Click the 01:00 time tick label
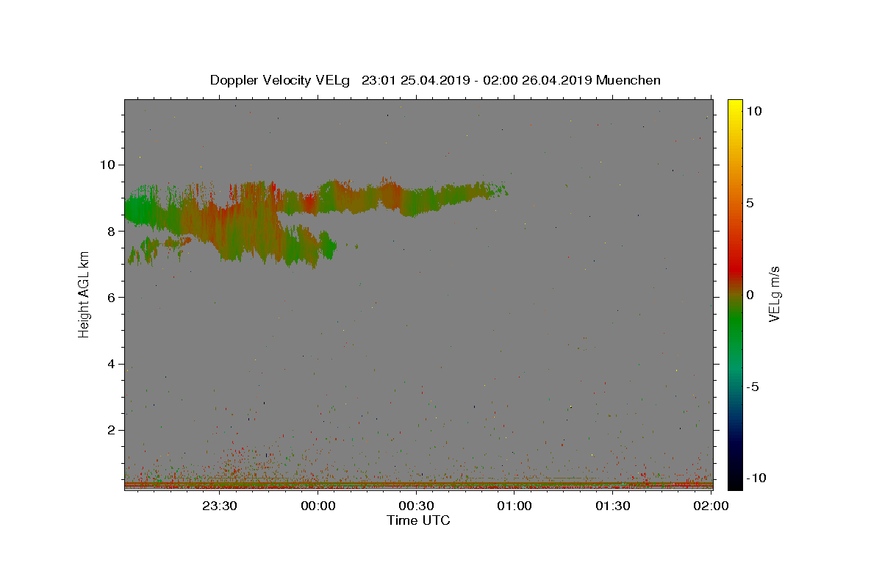Viewport: 882px width, 588px height. coord(514,506)
